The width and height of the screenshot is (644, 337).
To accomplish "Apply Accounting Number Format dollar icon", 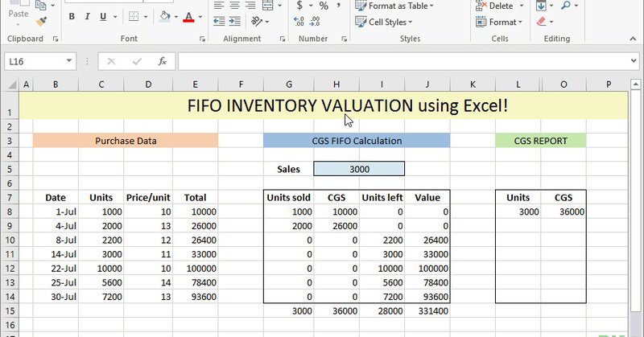I will point(299,6).
